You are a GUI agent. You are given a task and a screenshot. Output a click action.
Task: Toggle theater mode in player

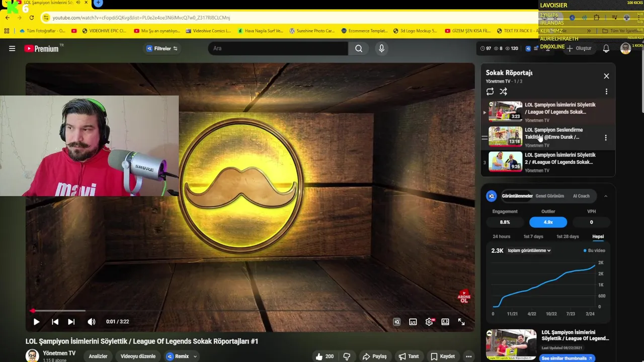[x=445, y=322]
